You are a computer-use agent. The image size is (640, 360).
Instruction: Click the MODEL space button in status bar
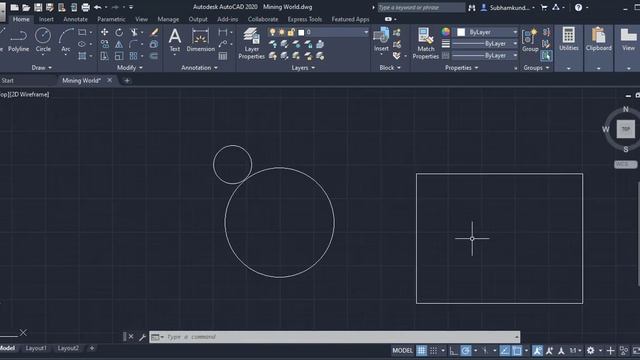(x=402, y=350)
